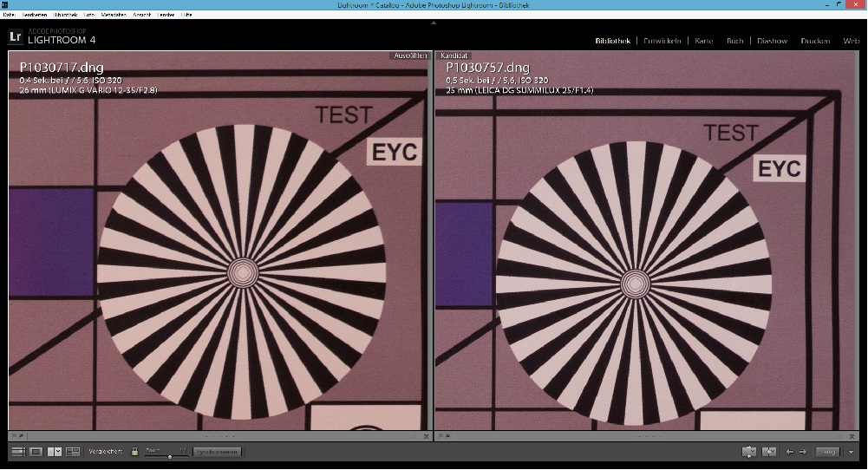Switch to the Web module
The height and width of the screenshot is (470, 868).
click(852, 41)
